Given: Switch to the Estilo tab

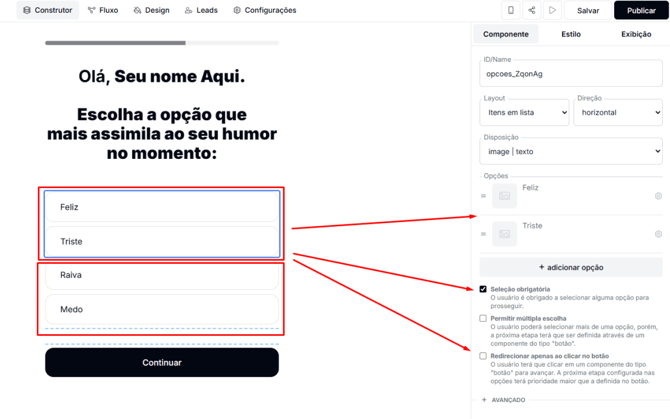Looking at the screenshot, I should point(571,34).
